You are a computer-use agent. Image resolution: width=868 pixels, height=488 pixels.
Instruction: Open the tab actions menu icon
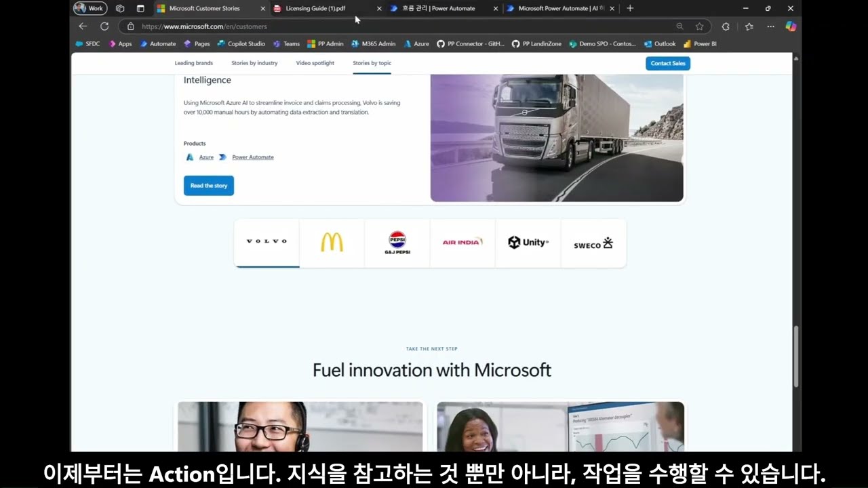(140, 8)
